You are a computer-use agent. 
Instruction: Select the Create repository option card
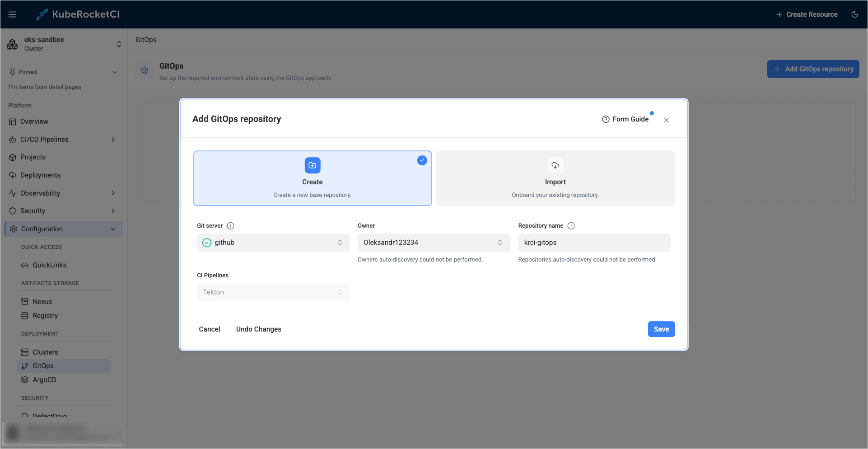coord(313,178)
